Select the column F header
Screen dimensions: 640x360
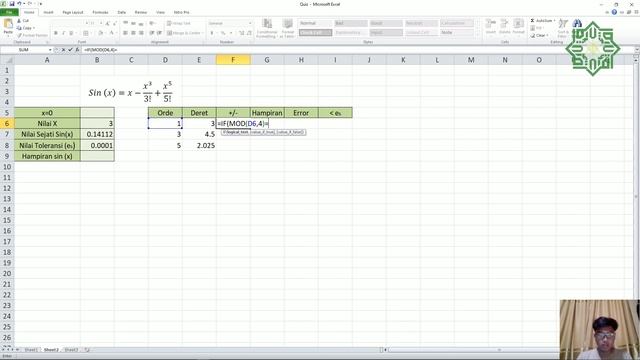coord(233,60)
